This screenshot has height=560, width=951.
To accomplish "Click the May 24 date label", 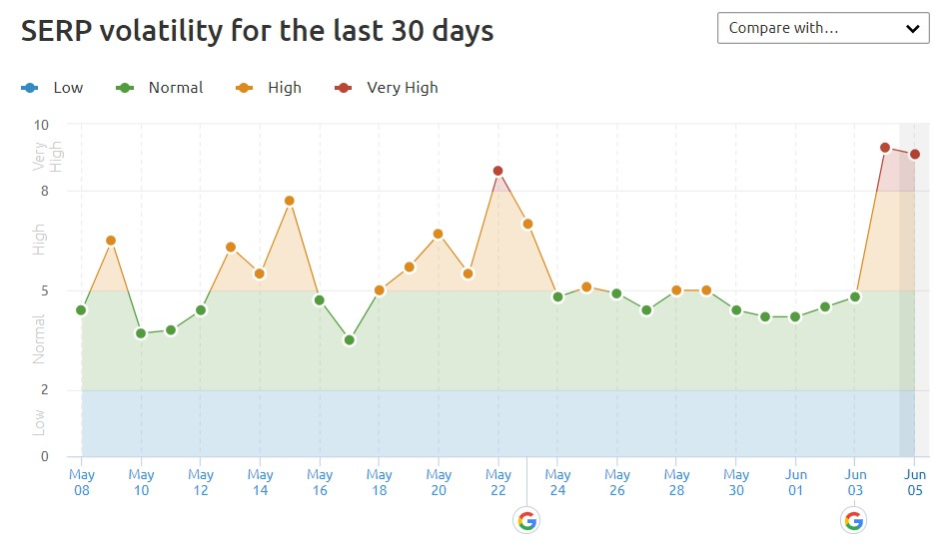I will coord(557,482).
